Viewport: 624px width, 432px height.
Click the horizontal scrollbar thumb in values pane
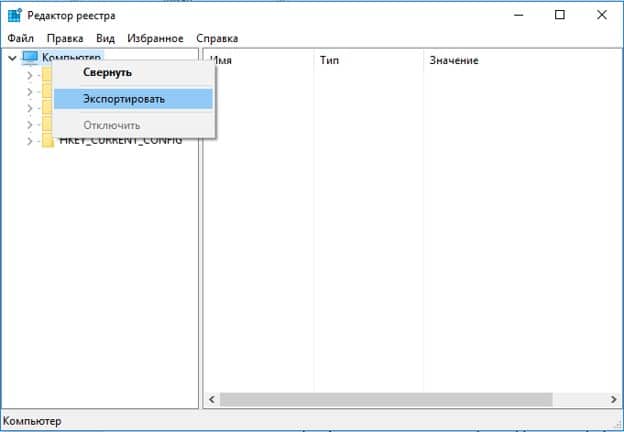click(386, 399)
